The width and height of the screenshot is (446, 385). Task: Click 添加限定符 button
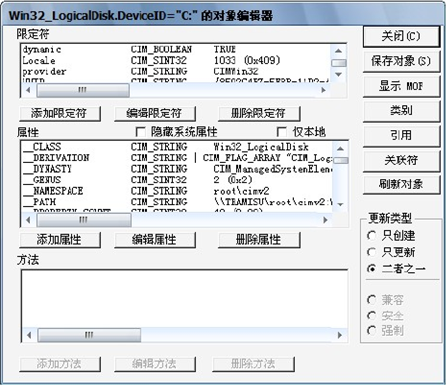pos(60,114)
